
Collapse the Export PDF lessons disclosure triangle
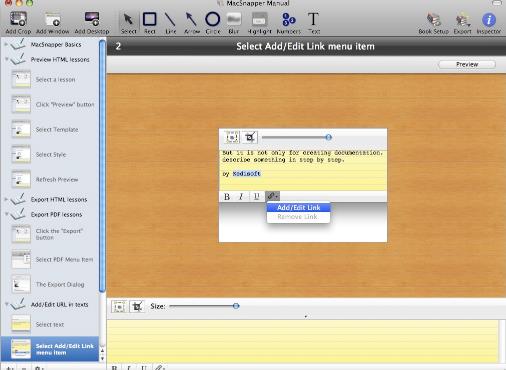click(x=6, y=214)
